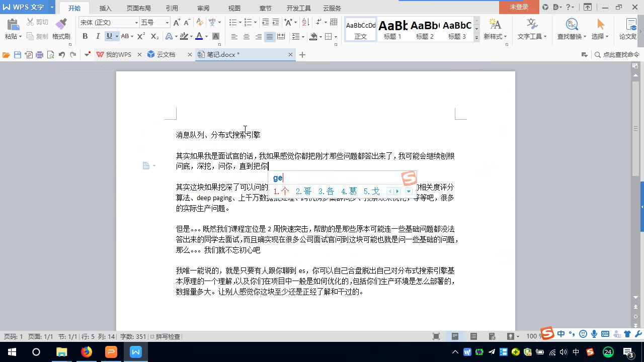
Task: Click the Find and Replace (查找替换) icon
Action: (x=572, y=24)
